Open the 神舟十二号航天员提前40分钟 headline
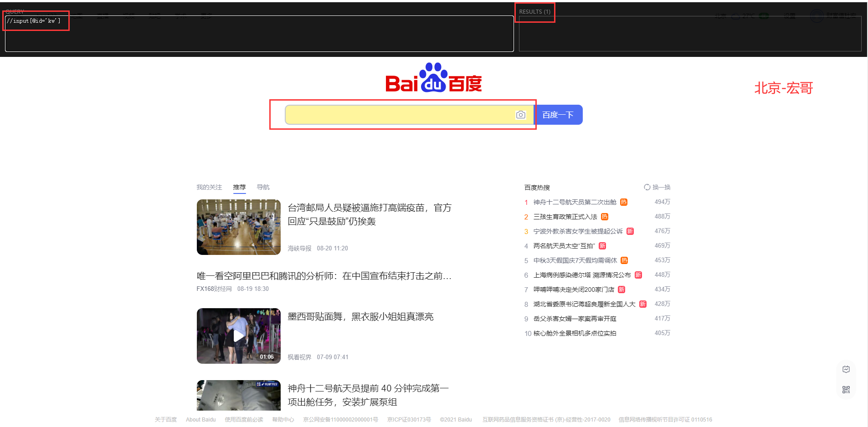This screenshot has height=427, width=868. pos(368,395)
